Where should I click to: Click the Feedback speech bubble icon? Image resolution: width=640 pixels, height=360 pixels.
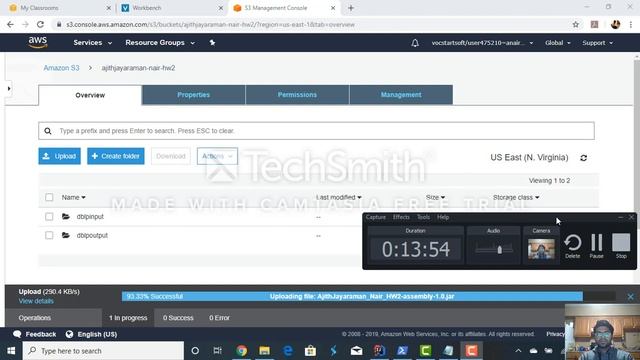pyautogui.click(x=17, y=334)
